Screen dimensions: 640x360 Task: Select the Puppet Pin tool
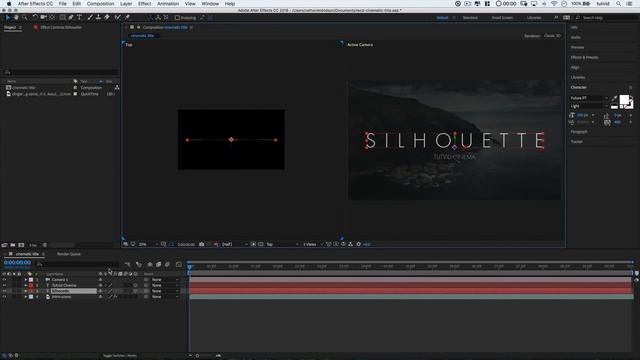coord(127,18)
